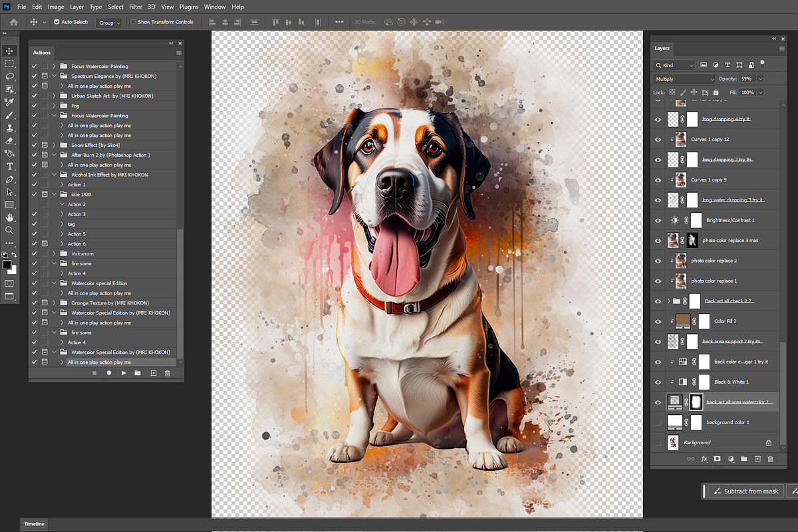The height and width of the screenshot is (532, 798).
Task: Lock all layer attributes padlock
Action: coord(715,92)
